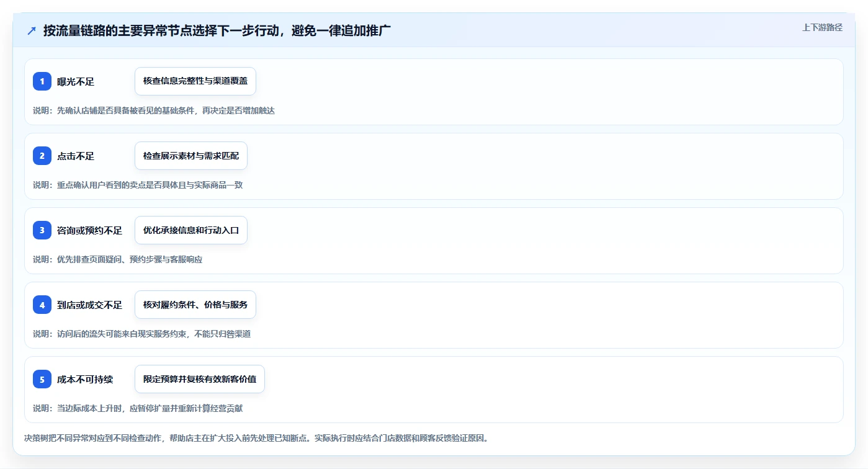Choose 优化承接信息和行动入口 action
This screenshot has width=868, height=469.
(x=191, y=230)
